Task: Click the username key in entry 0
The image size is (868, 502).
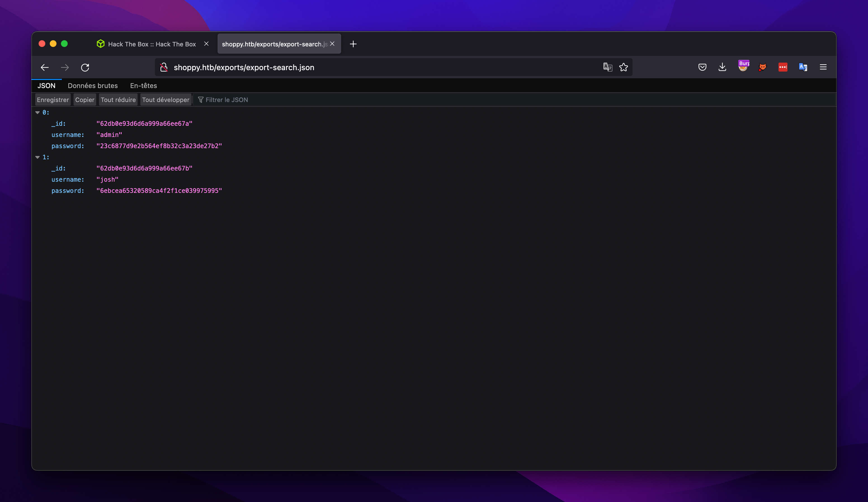Action: (68, 135)
